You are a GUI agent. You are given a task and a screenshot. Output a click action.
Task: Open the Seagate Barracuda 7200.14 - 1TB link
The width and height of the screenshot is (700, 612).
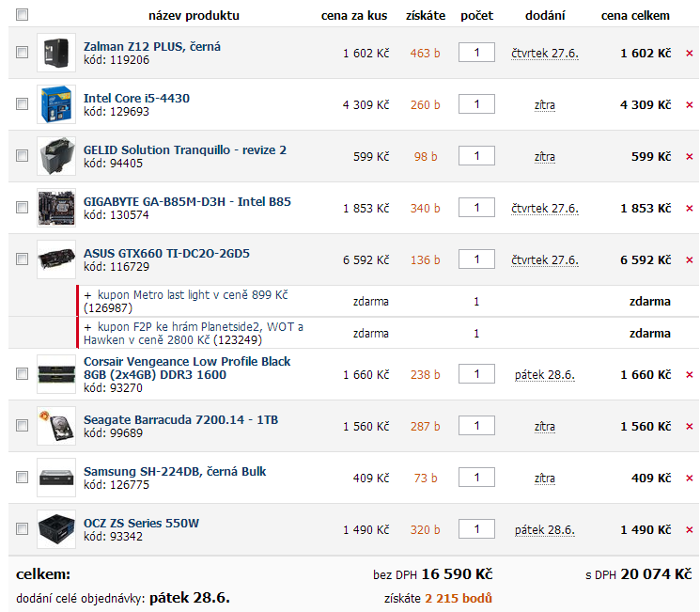[x=180, y=420]
